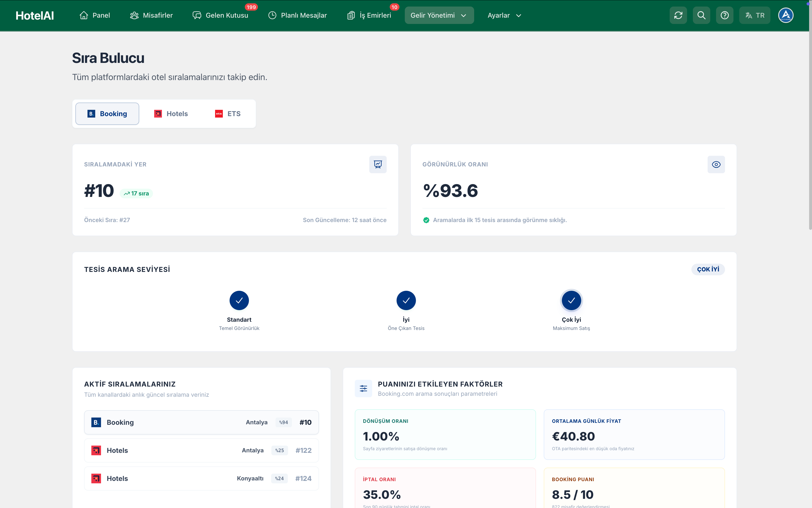
Task: Open the Hotels Antalya ranking row
Action: [201, 450]
